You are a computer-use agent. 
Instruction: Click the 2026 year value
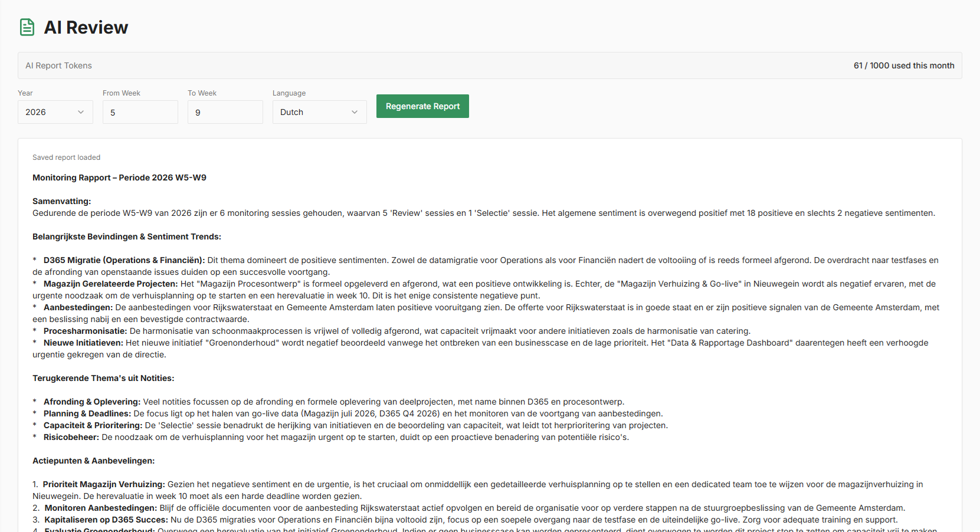point(37,112)
